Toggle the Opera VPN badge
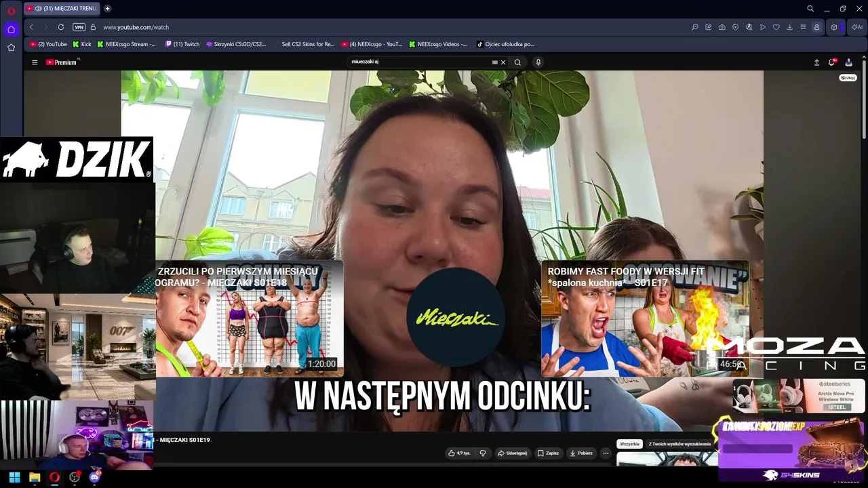 pyautogui.click(x=79, y=27)
